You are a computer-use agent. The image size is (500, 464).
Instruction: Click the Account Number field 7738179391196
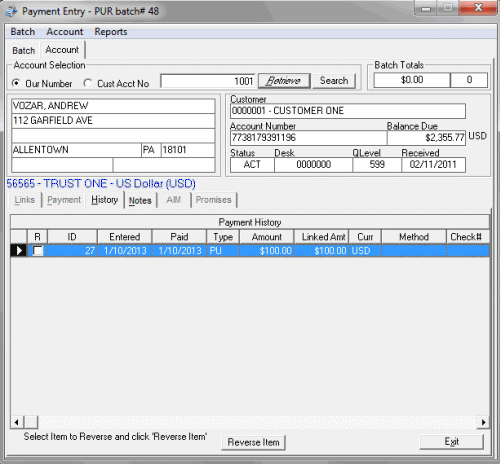308,138
